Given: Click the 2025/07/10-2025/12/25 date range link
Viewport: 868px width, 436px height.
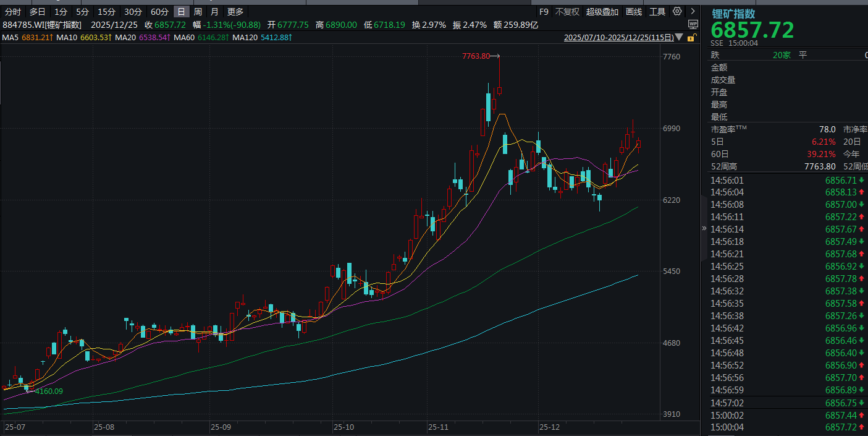Looking at the screenshot, I should point(618,38).
